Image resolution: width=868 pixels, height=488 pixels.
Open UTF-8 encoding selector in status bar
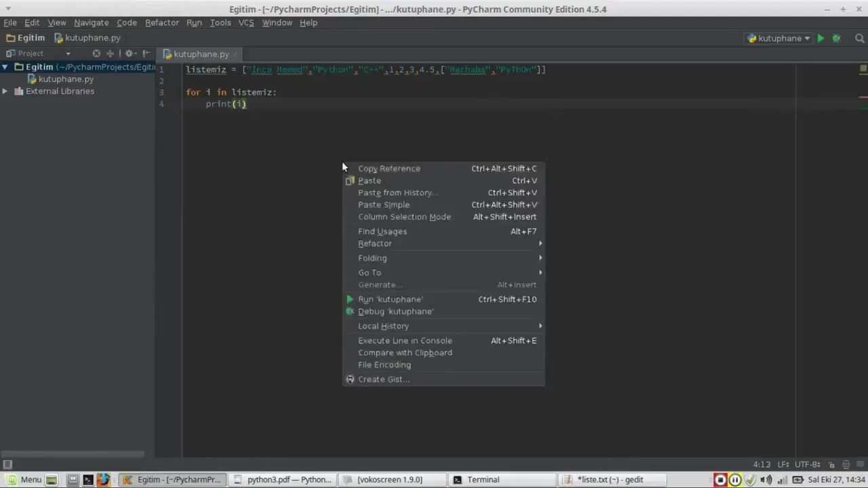click(808, 464)
